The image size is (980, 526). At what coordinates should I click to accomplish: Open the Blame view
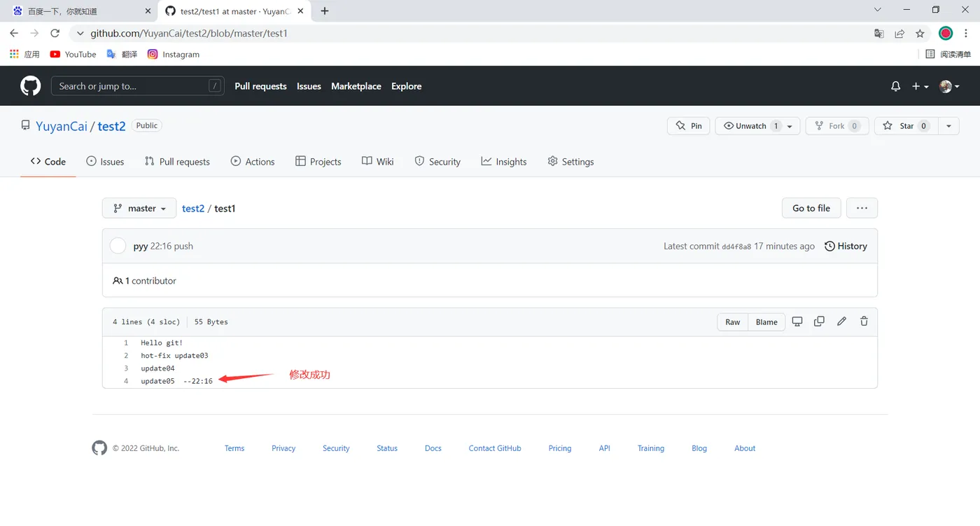tap(766, 322)
